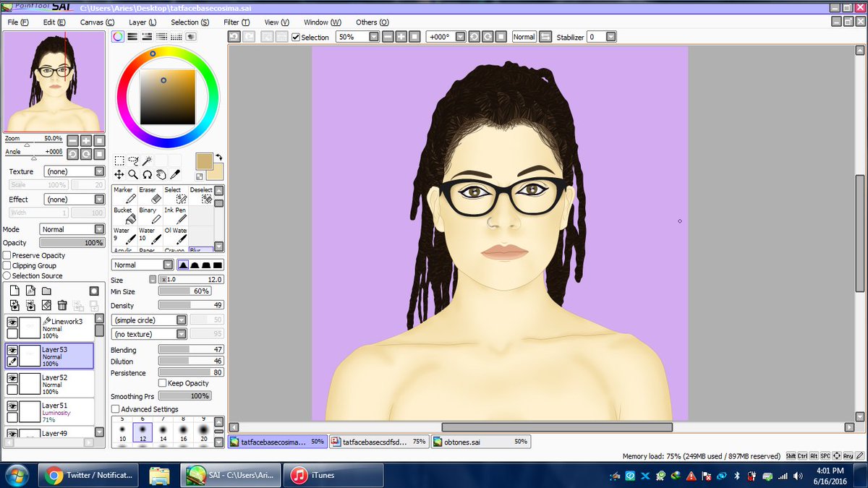The image size is (868, 488).
Task: Select the Selection Source radio
Action: pos(7,275)
